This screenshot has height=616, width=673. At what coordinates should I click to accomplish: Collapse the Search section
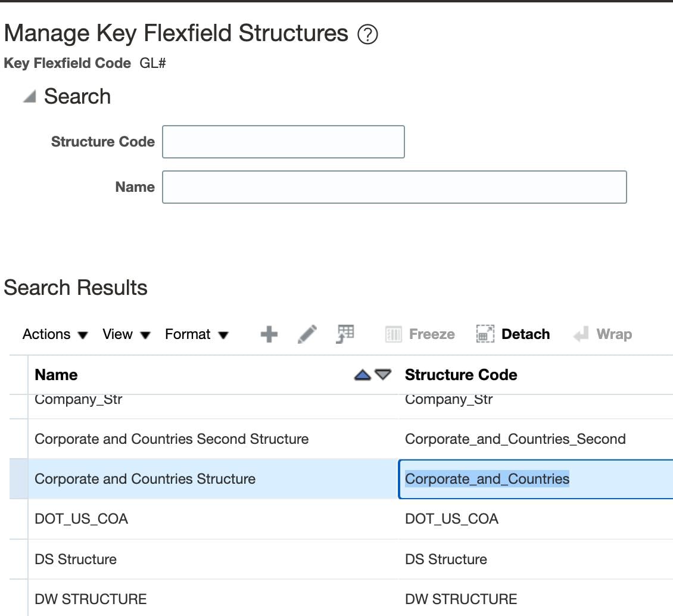[29, 97]
